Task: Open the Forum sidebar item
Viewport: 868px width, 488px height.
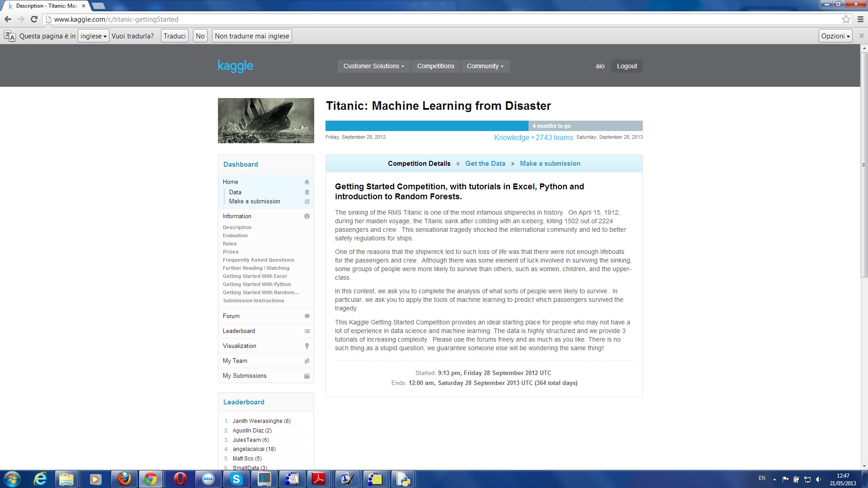Action: tap(266, 316)
